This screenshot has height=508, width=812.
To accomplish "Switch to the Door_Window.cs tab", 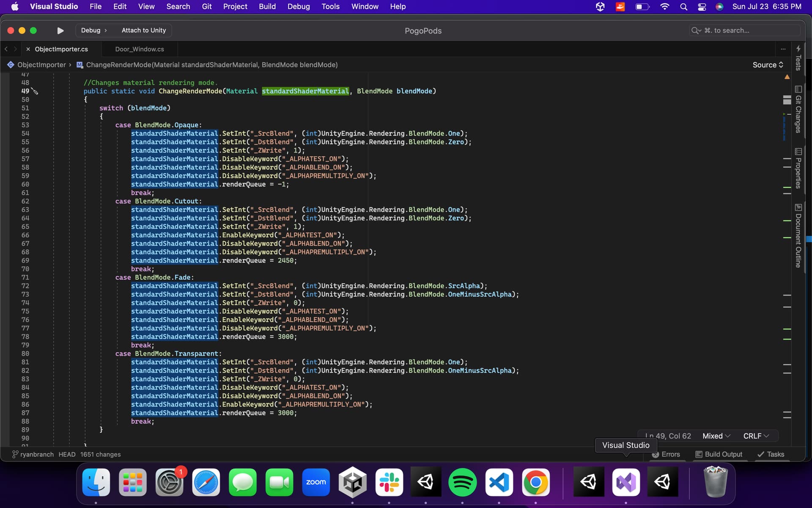I will [140, 49].
